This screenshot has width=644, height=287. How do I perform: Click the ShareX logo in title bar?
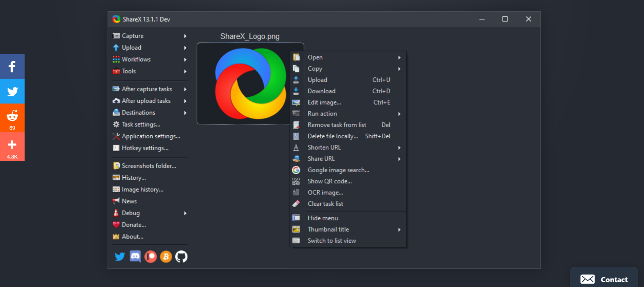click(116, 19)
